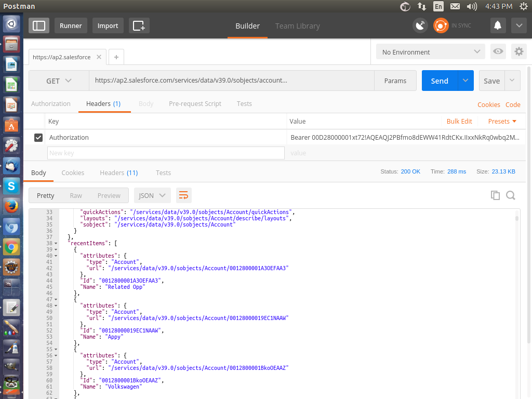Open Chromium browser from the dock
532x399 pixels.
(11, 227)
